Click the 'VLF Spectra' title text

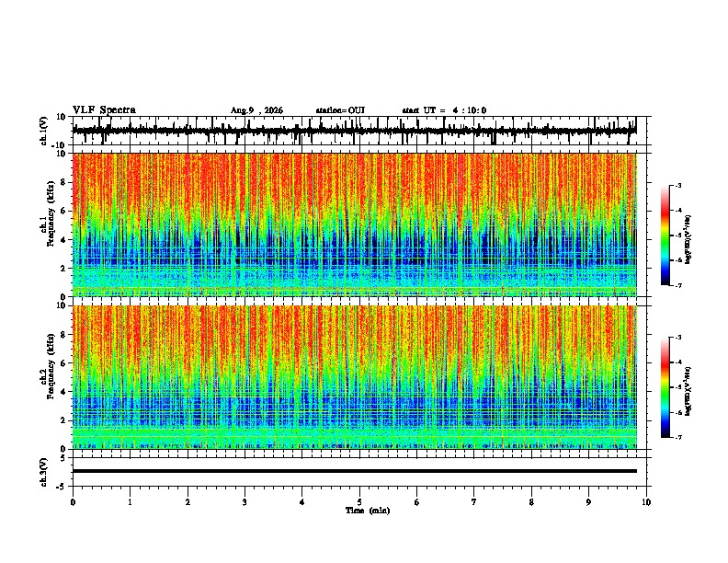tap(104, 110)
